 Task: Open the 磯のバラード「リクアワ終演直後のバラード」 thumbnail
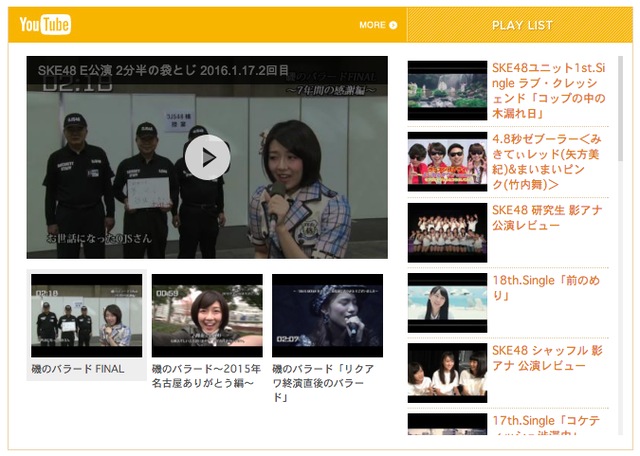pyautogui.click(x=327, y=316)
